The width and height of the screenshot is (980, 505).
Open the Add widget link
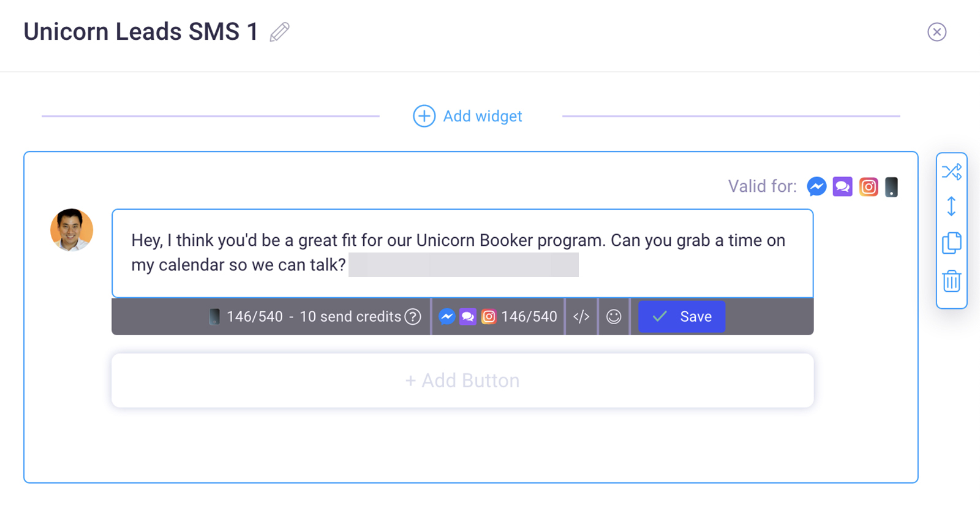[483, 116]
